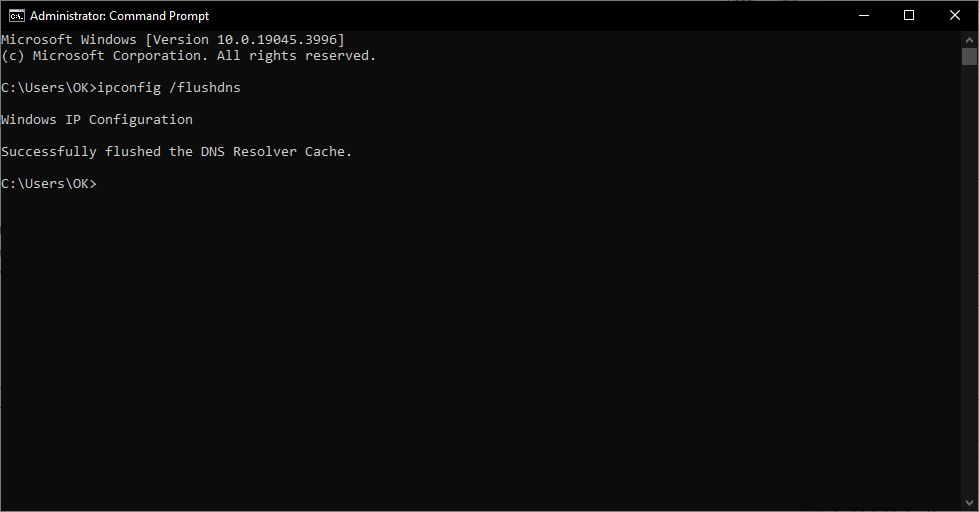
Task: Click the "/flushdns" argument text
Action: pos(205,88)
